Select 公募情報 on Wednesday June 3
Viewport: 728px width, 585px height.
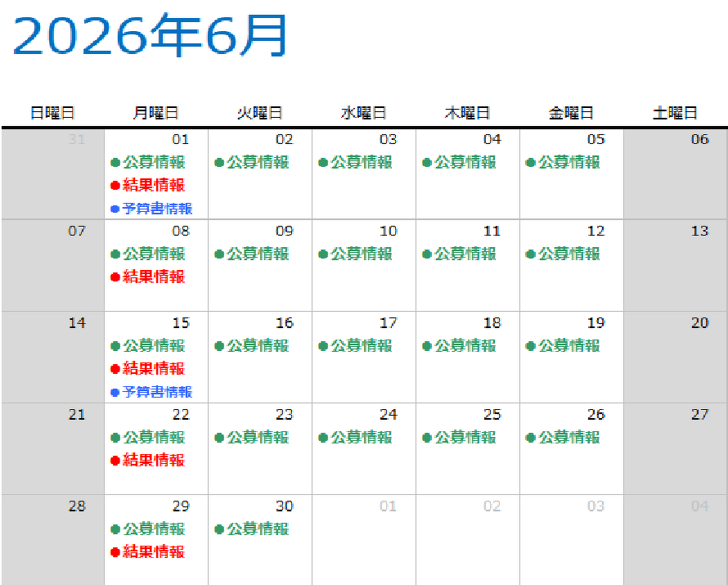pos(361,163)
